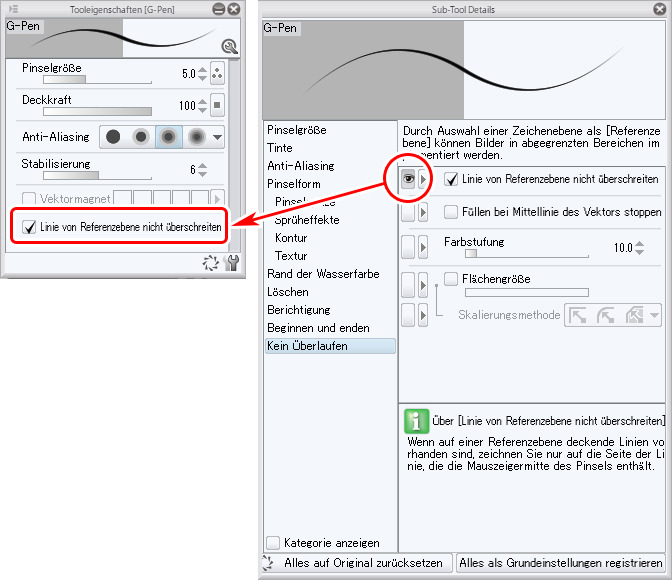
Task: Open brush stroke preview magnifier icon
Action: [230, 46]
